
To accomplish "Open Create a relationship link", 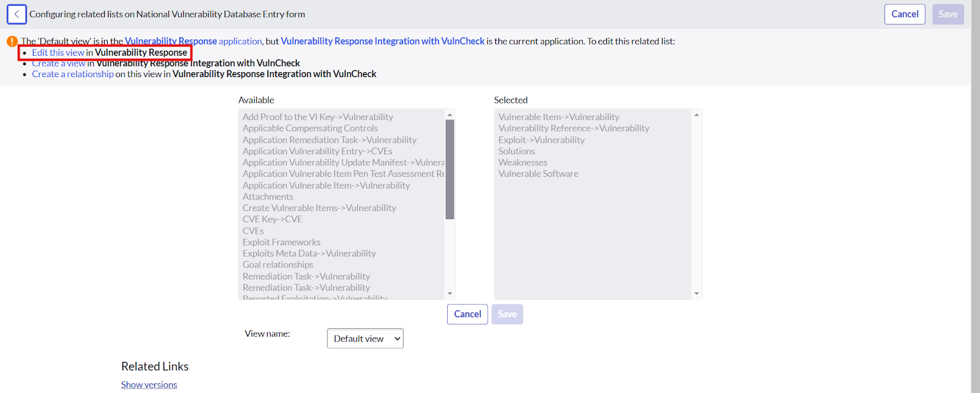I will (73, 74).
